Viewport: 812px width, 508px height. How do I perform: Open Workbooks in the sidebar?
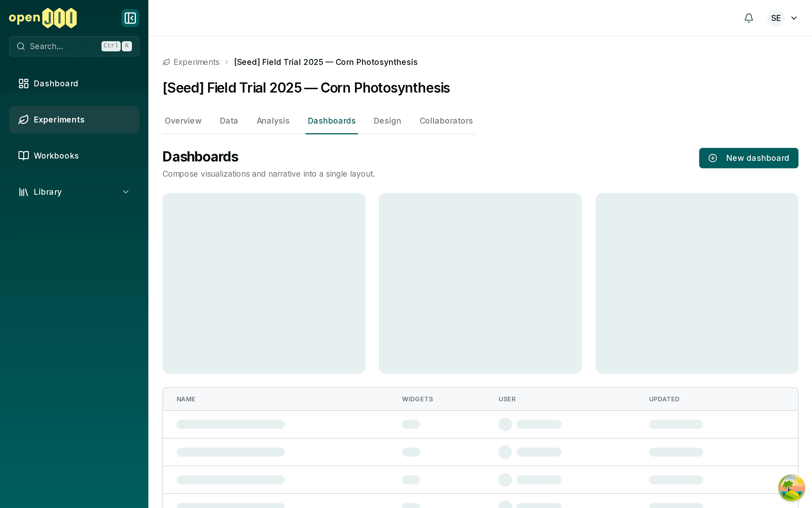coord(74,156)
